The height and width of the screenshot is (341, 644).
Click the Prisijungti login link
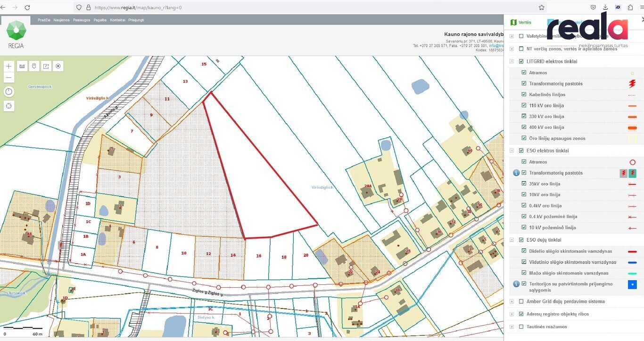pyautogui.click(x=136, y=20)
